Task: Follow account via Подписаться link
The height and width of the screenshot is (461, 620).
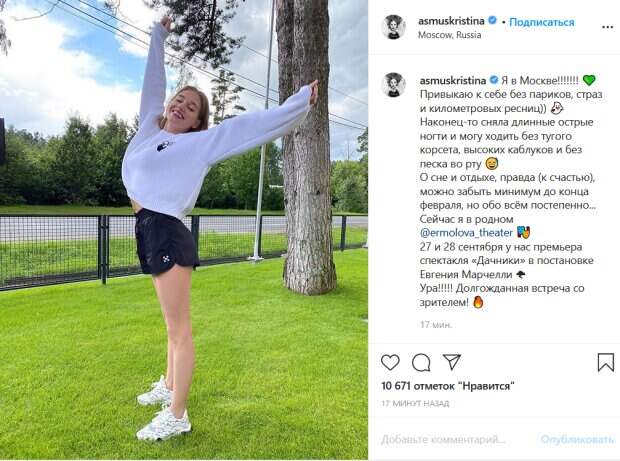Action: tap(542, 22)
